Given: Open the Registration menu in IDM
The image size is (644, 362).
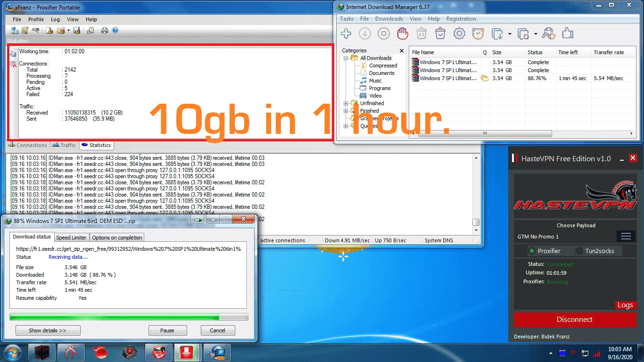Looking at the screenshot, I should pos(461,19).
